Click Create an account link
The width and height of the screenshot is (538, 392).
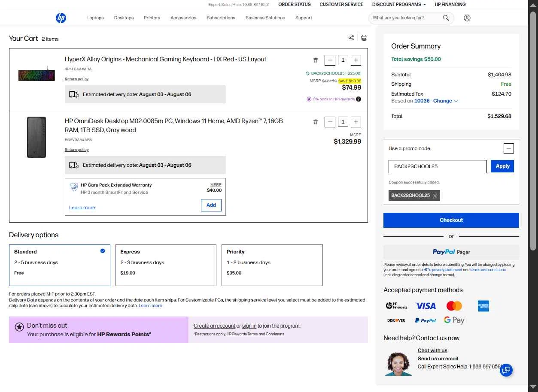point(214,326)
